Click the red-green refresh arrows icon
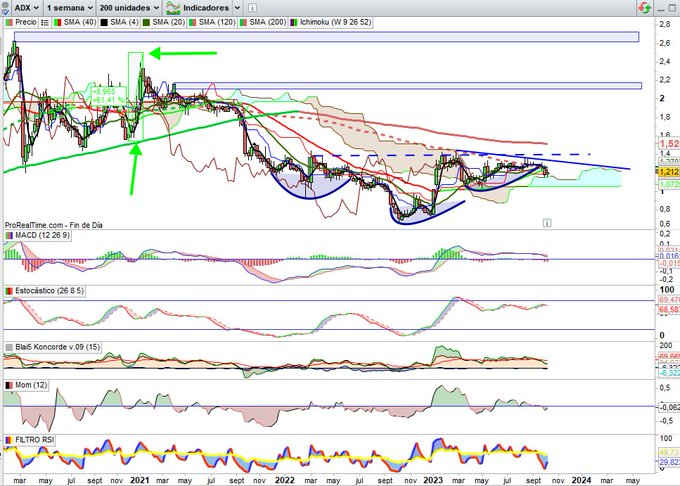The width and height of the screenshot is (680, 486). pos(644,7)
